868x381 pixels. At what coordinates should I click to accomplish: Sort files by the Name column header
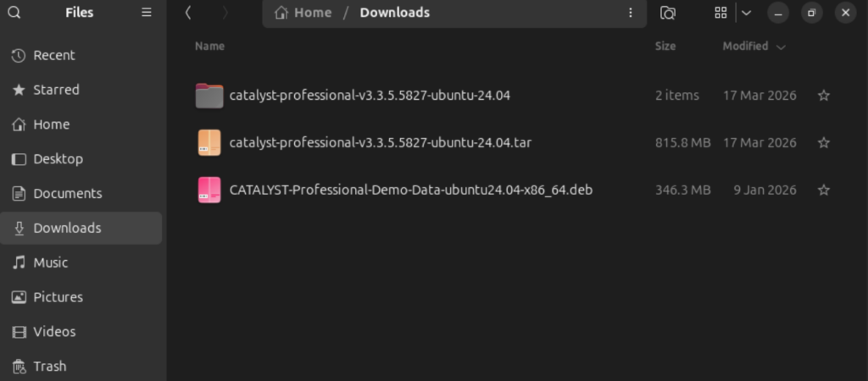pos(210,47)
